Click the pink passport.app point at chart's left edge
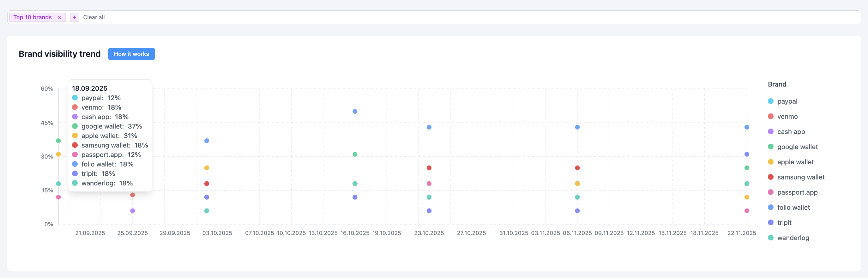868x278 pixels. click(x=58, y=197)
